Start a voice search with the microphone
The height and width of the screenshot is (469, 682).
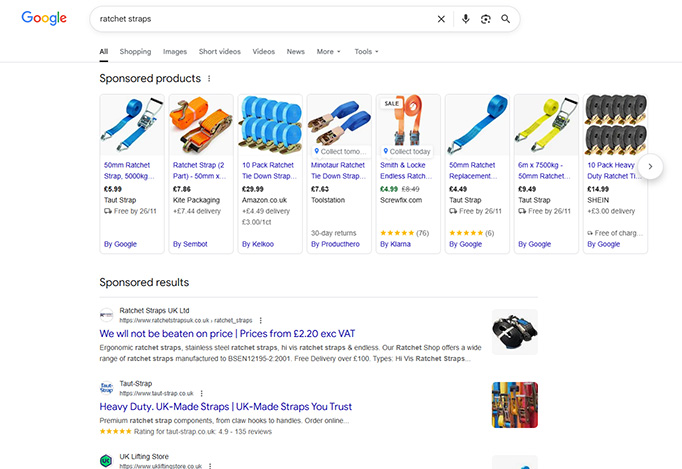tap(465, 19)
